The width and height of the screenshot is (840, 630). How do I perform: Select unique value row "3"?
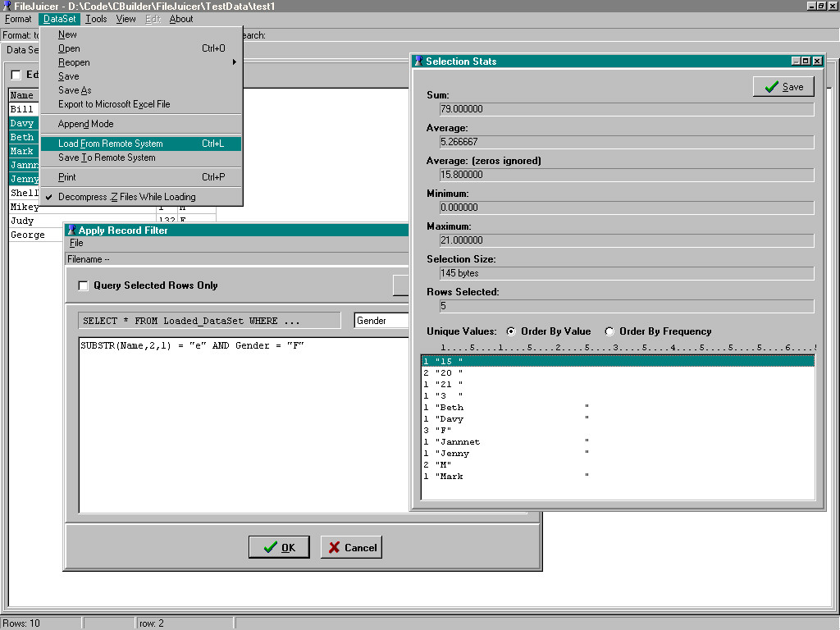click(x=619, y=396)
